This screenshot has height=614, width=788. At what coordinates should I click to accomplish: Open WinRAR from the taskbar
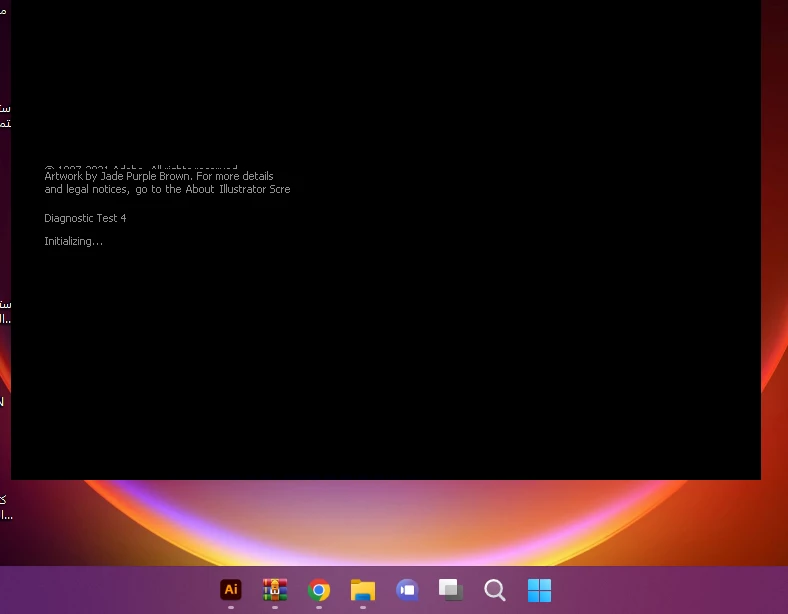275,590
